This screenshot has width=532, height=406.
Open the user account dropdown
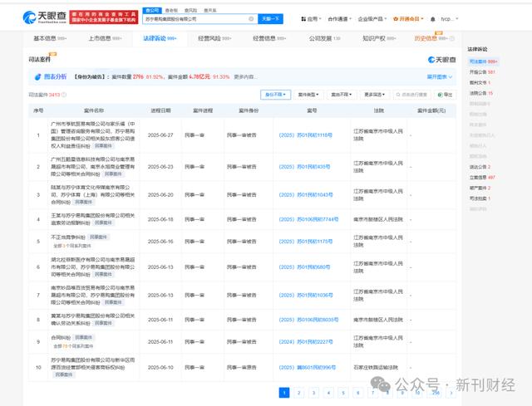450,19
